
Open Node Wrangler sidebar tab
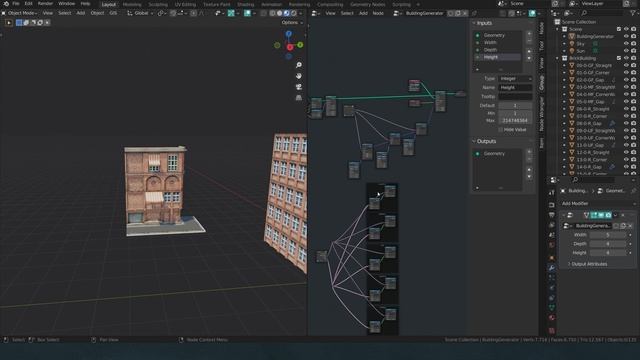[542, 113]
